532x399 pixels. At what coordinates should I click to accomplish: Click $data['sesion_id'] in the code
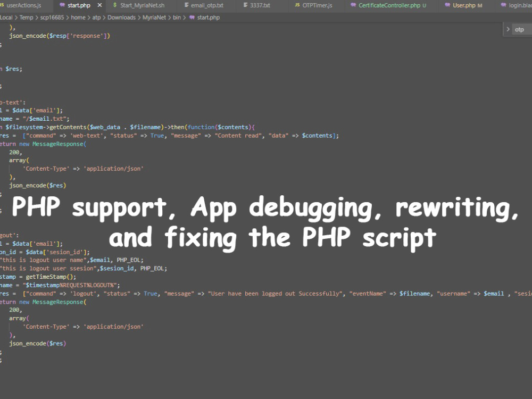pos(56,252)
